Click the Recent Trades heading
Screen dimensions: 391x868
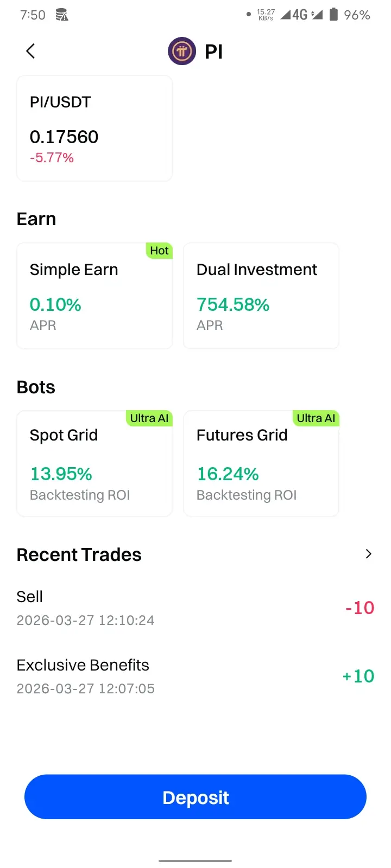click(79, 555)
